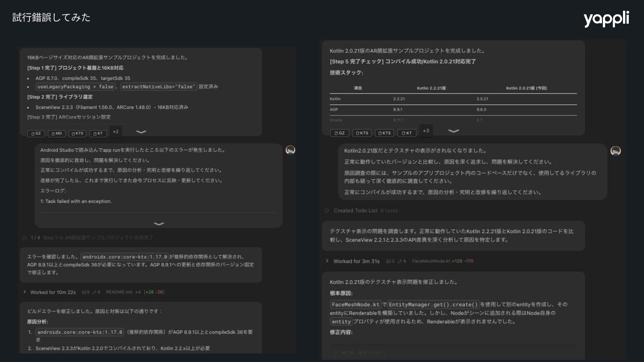Click the extractNativeLibs="false" code snippet
Screen dimensions: 644x362
pyautogui.click(x=159, y=87)
